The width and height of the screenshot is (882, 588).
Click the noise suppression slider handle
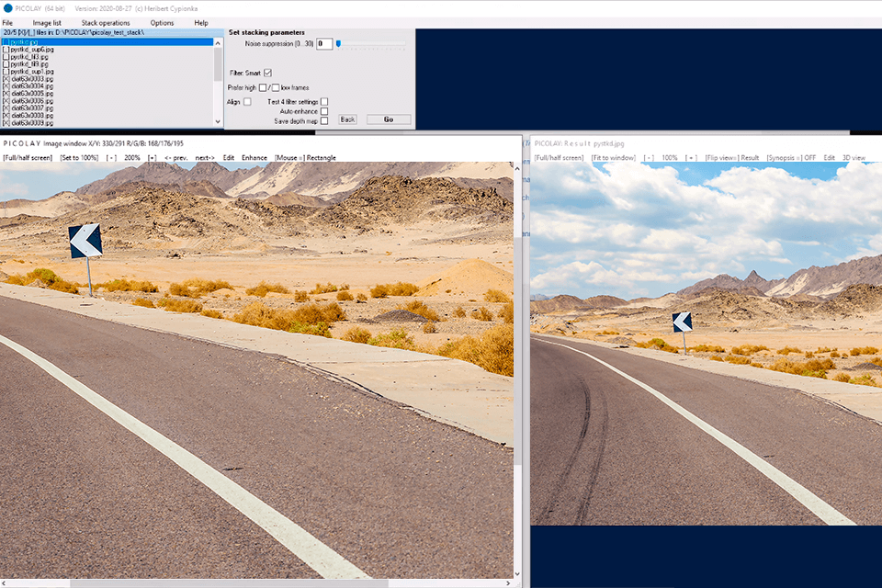338,43
